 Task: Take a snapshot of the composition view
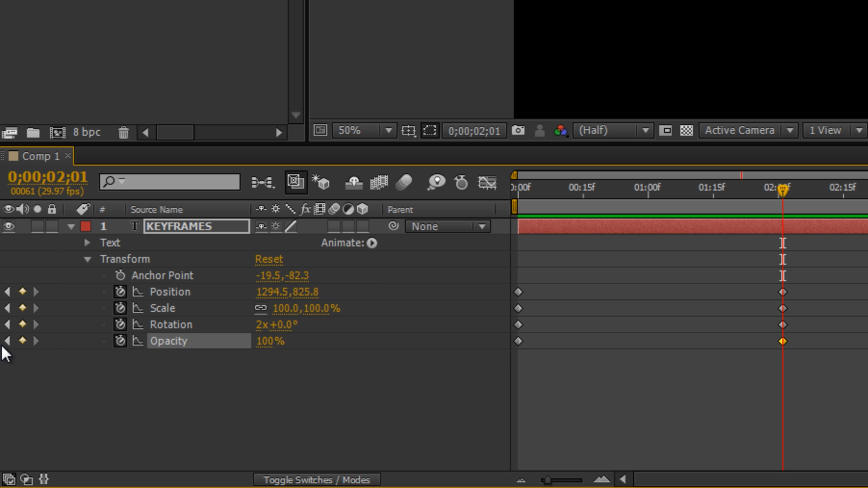pos(518,131)
